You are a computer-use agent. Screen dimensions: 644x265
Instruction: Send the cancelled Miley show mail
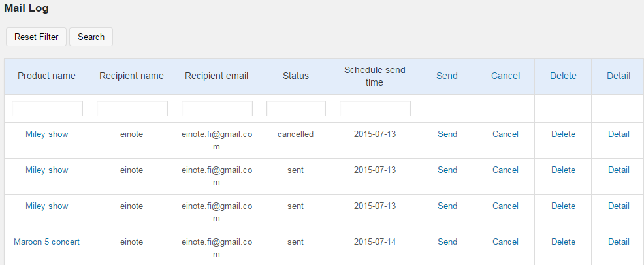[x=447, y=134]
